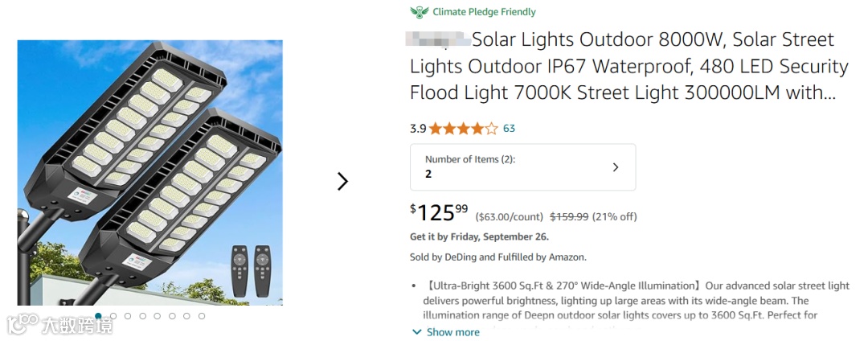Jump to the fourth carousel dot
This screenshot has width=868, height=341.
(x=142, y=316)
